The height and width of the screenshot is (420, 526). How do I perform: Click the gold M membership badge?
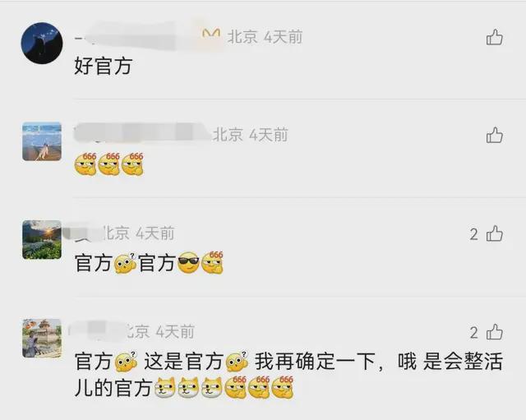[x=211, y=35]
